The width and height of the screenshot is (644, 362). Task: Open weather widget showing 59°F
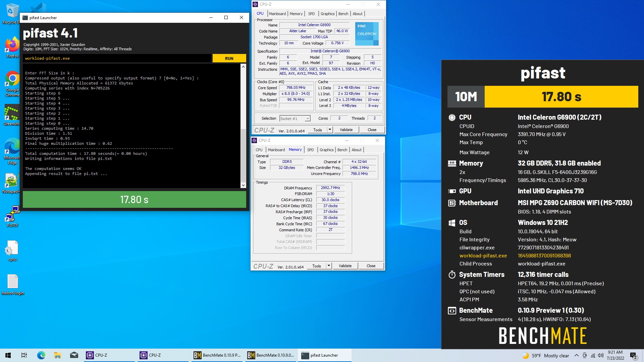545,356
